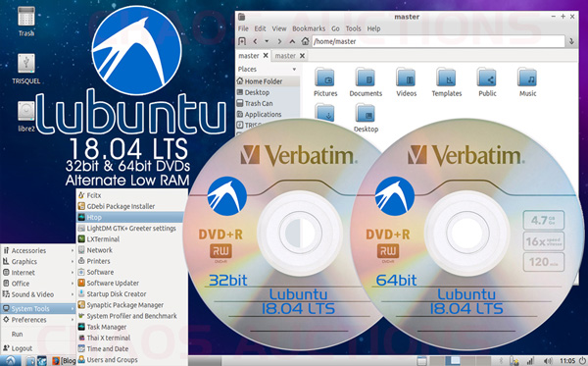588x366 pixels.
Task: Open the Trash desktop icon
Action: (x=26, y=22)
